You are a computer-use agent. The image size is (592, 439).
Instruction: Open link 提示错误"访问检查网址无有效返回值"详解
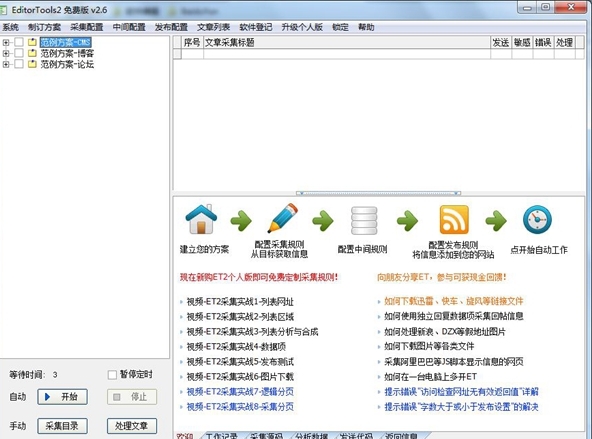pos(461,392)
